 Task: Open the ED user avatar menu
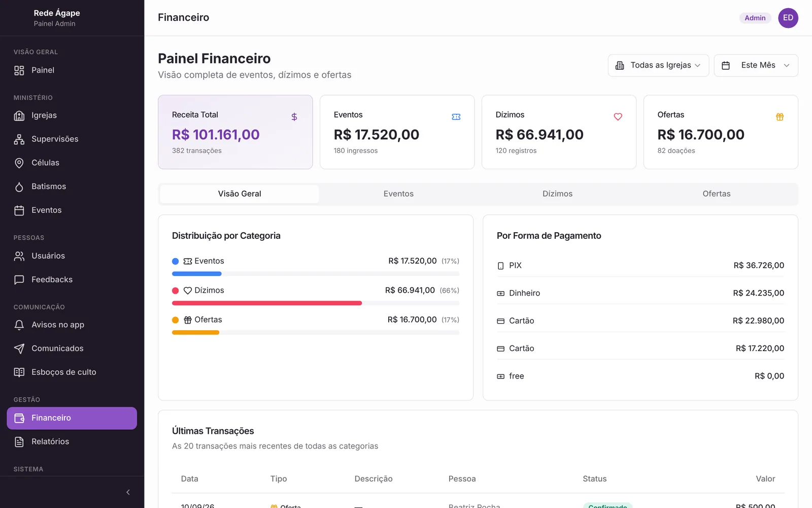point(788,18)
